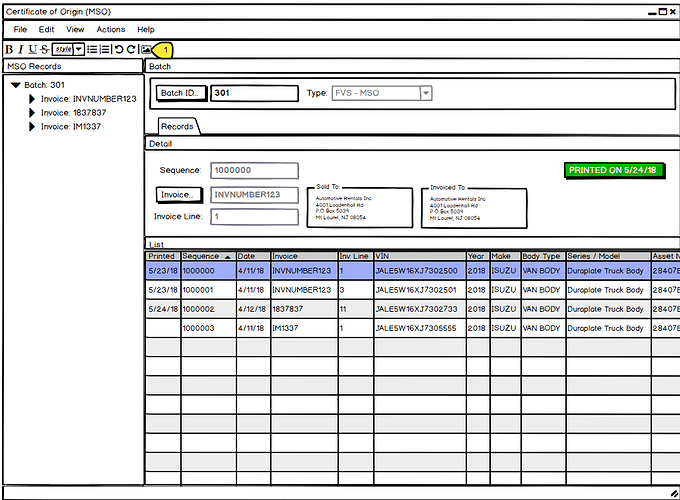This screenshot has width=680, height=500.
Task: Sort by the VIN column header
Action: [x=420, y=256]
